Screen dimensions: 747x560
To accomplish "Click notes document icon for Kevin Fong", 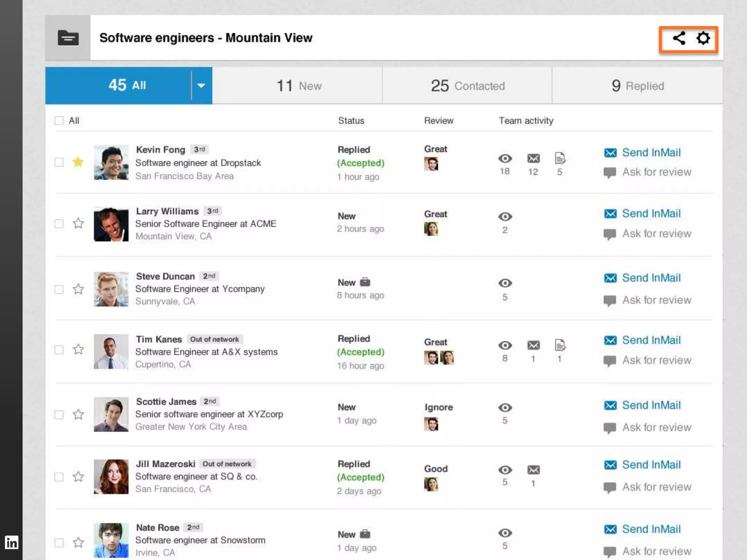I will pyautogui.click(x=560, y=159).
